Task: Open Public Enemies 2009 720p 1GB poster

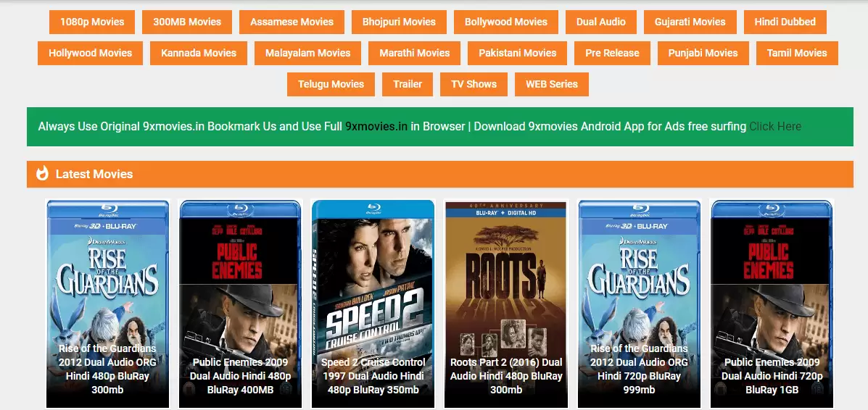Action: pyautogui.click(x=772, y=304)
